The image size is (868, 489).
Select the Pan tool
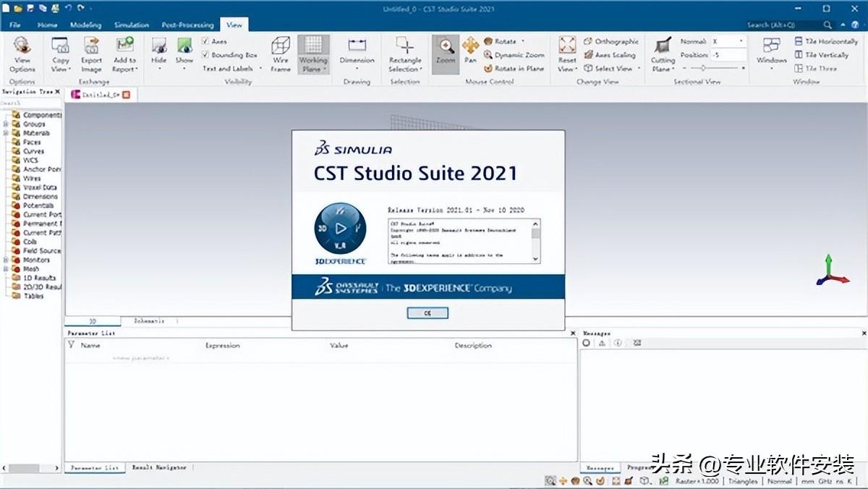[470, 51]
